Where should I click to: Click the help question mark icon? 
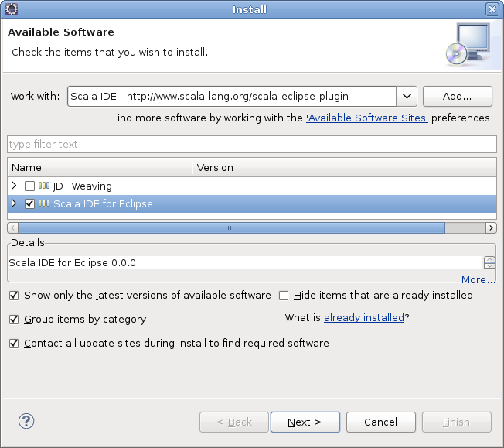click(26, 421)
